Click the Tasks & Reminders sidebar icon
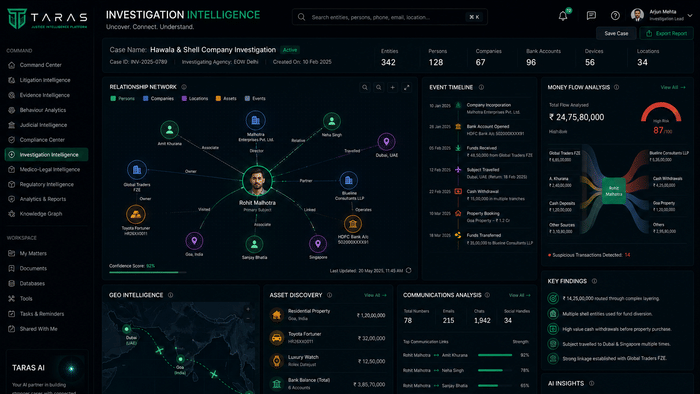Viewport: 700px width, 394px height. tap(12, 314)
